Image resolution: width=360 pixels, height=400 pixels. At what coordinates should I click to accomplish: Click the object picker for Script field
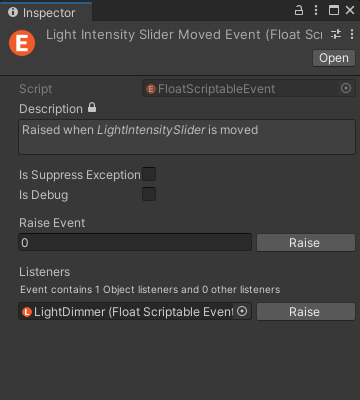[346, 88]
